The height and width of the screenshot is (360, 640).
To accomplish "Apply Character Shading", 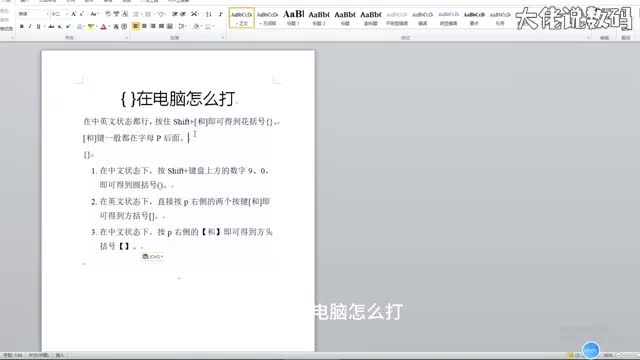I will point(116,27).
